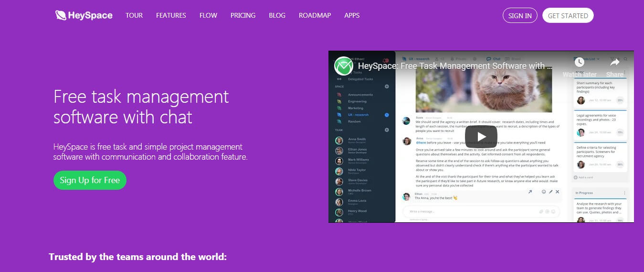Open the video title link
This screenshot has height=272, width=644.
coord(454,66)
